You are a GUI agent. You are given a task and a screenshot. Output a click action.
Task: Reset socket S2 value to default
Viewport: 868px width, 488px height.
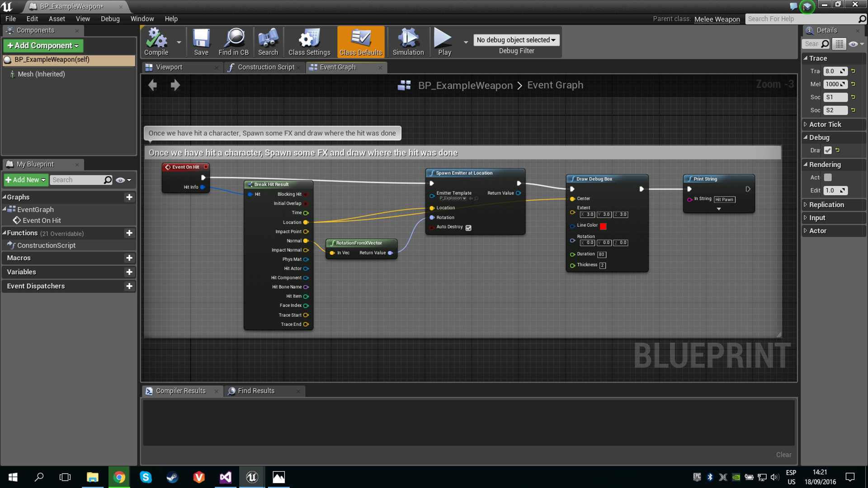854,110
